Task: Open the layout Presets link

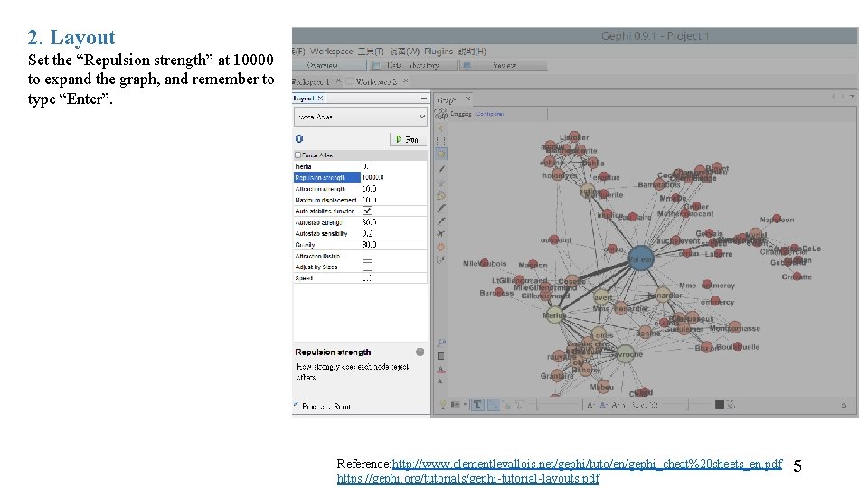Action: click(316, 407)
